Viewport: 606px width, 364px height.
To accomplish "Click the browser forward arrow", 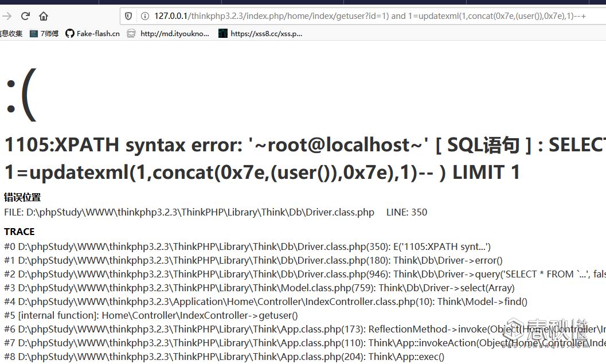I will 6,16.
